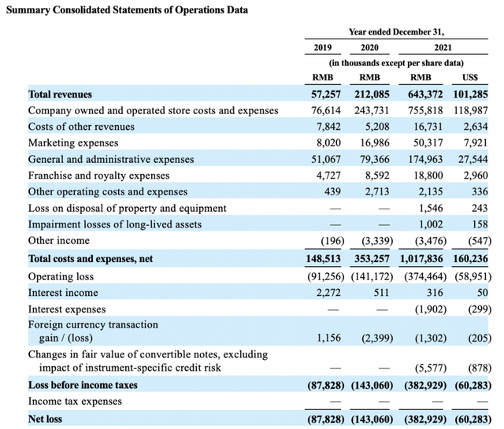Click the Total costs and expenses, net label
The width and height of the screenshot is (504, 429).
(91, 259)
